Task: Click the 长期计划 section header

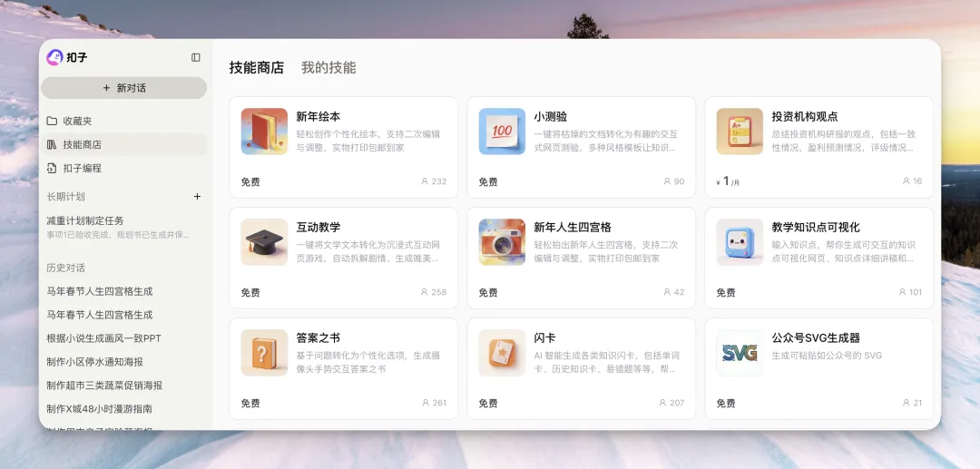Action: (x=65, y=196)
